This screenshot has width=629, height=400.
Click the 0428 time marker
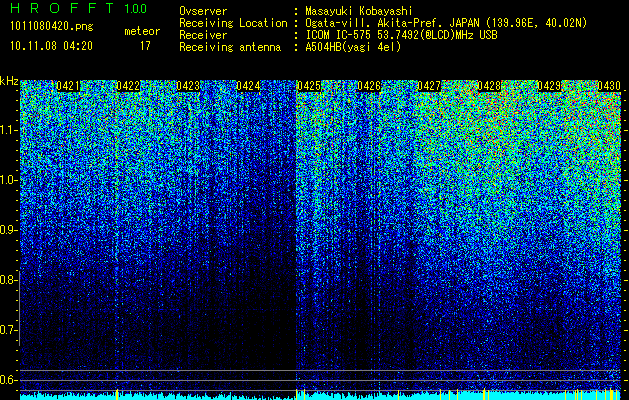(489, 86)
